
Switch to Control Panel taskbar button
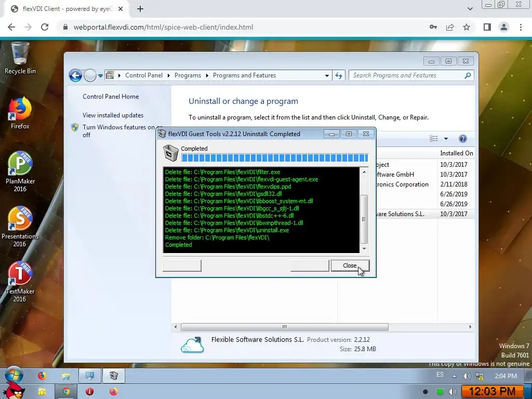point(89,376)
